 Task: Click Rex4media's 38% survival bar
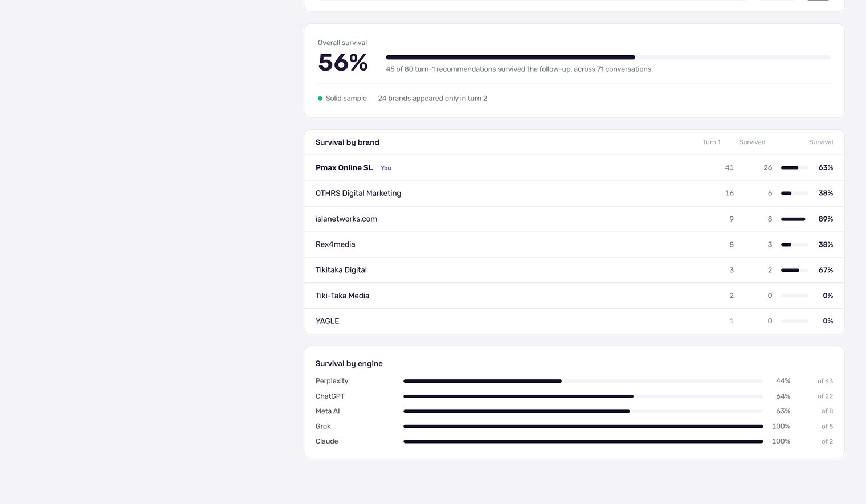[794, 245]
